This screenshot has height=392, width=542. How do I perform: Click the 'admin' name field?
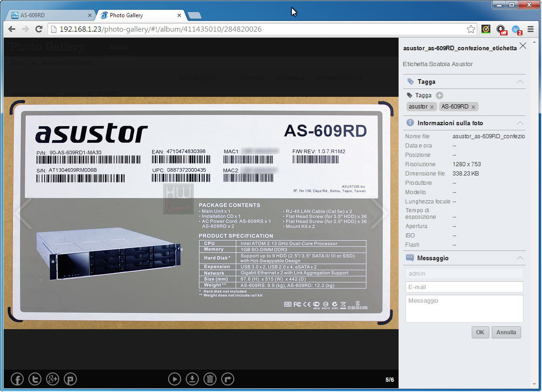tap(464, 273)
